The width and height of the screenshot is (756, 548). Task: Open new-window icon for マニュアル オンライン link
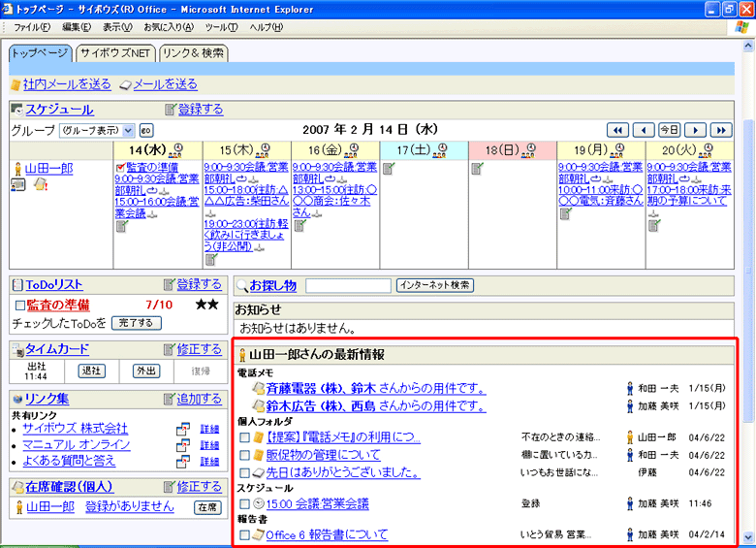tap(183, 445)
